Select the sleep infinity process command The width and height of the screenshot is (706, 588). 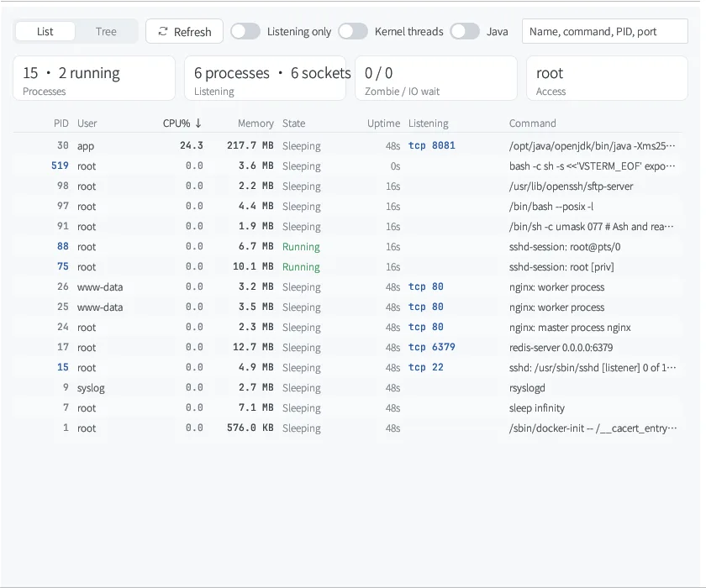(x=537, y=408)
